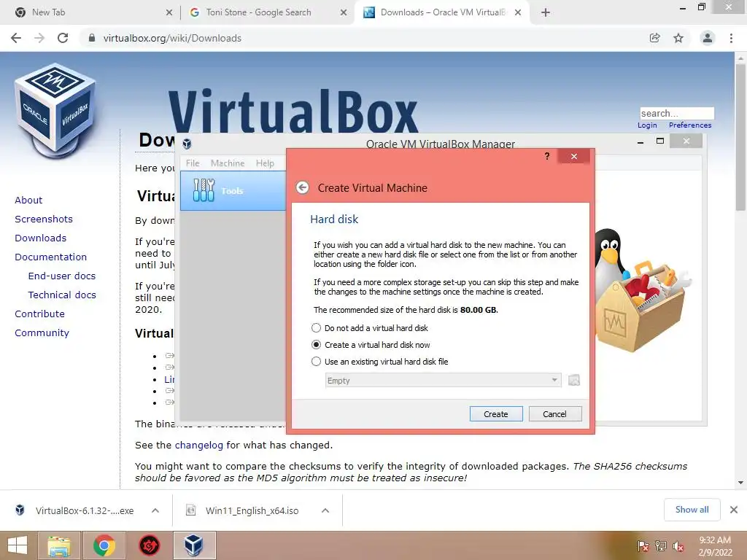Click the volume muted tray icon
The width and height of the screenshot is (747, 560).
(x=678, y=546)
